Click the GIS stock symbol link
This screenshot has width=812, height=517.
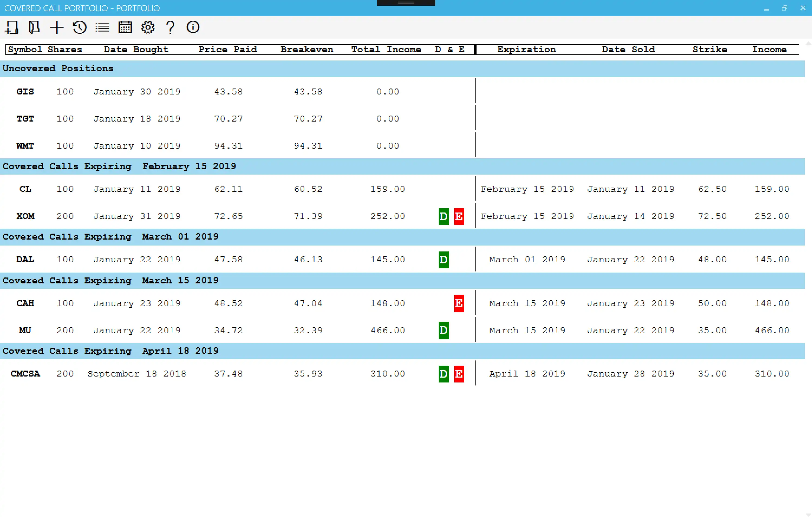24,91
